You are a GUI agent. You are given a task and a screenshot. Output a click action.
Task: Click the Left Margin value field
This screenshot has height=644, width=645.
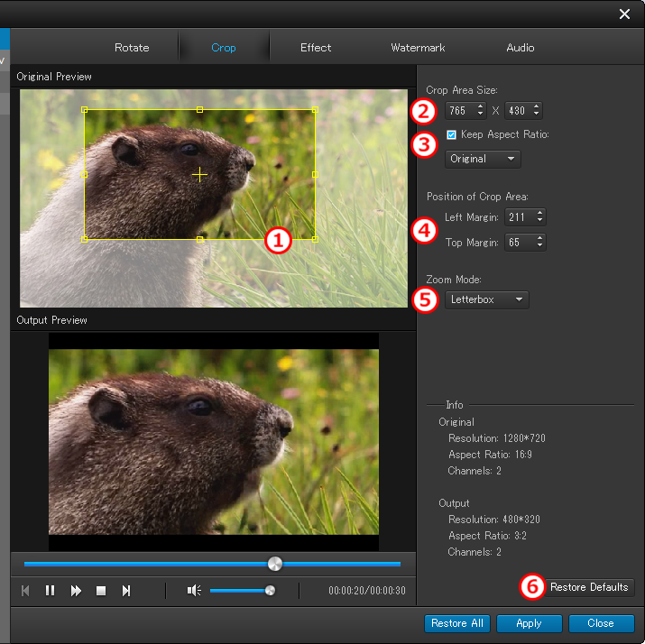click(517, 217)
